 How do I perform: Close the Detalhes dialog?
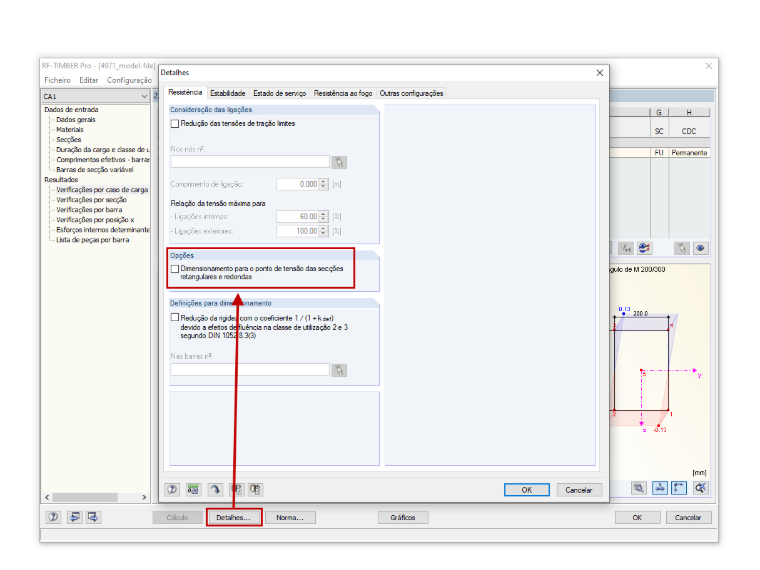click(x=600, y=73)
